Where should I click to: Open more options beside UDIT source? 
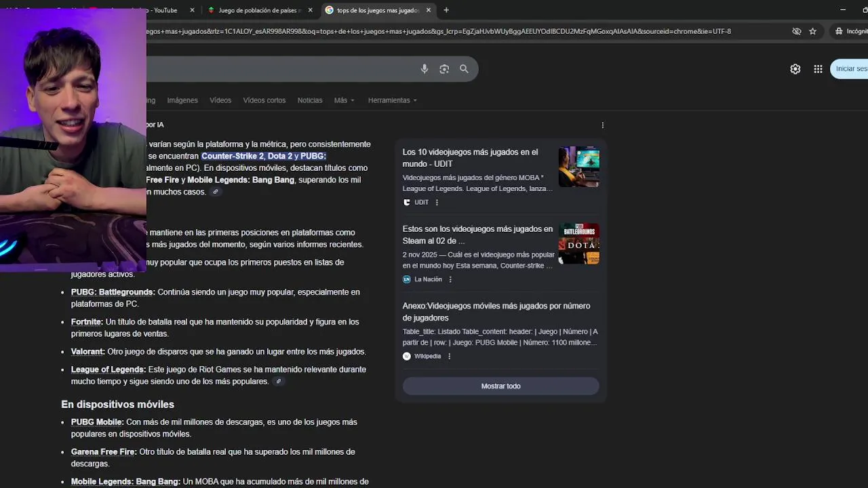point(437,202)
